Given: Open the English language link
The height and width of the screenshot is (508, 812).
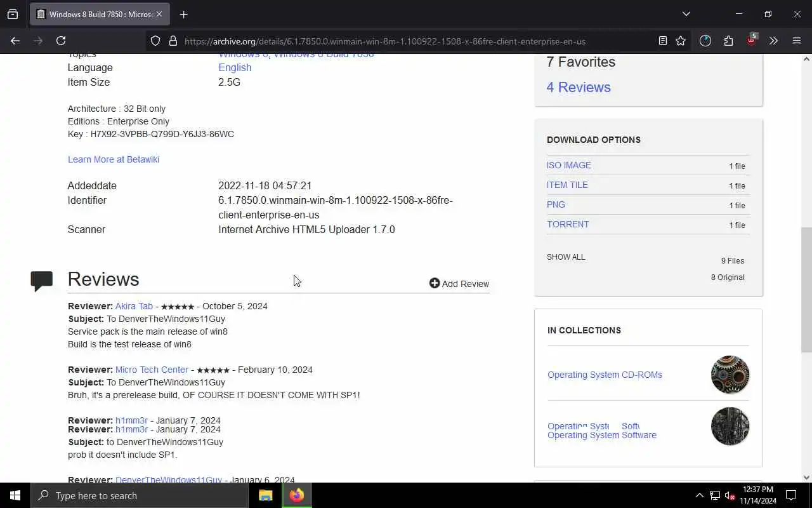Looking at the screenshot, I should [235, 67].
